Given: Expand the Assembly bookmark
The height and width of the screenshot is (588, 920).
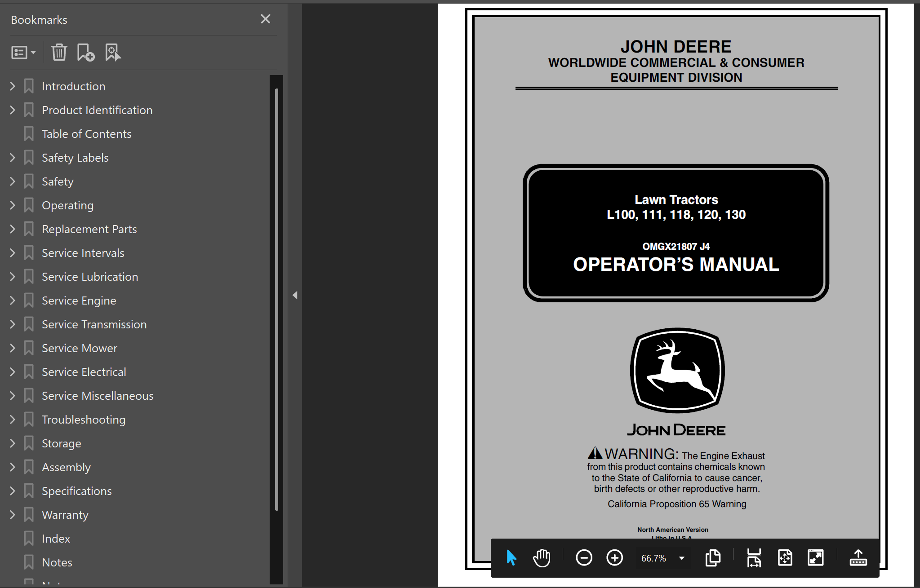Looking at the screenshot, I should (x=13, y=467).
